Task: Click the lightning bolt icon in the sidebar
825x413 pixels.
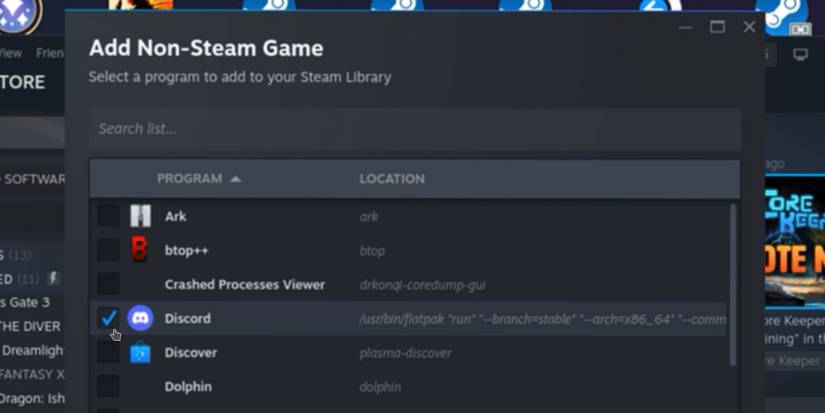Action: [x=54, y=278]
